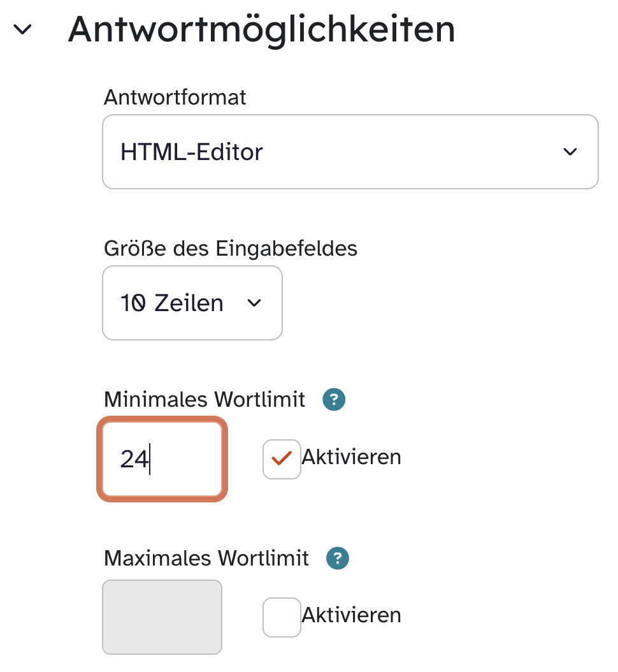This screenshot has width=618, height=672.
Task: Open help for Minimales Wortlimit
Action: [334, 400]
